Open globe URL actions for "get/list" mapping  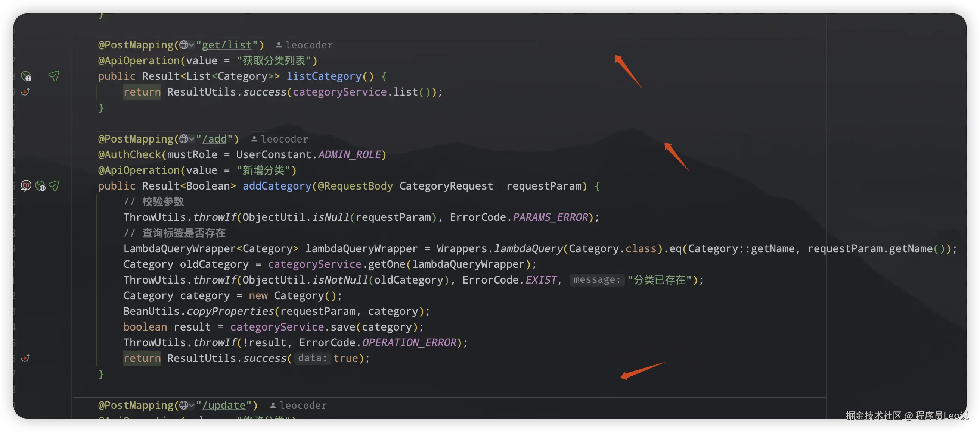(x=186, y=45)
